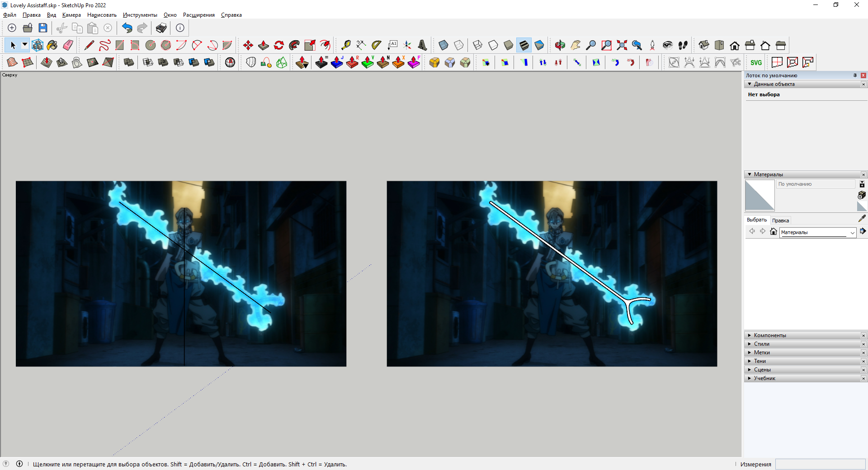The width and height of the screenshot is (868, 470).
Task: Click the Undo arrow button
Action: coord(127,28)
